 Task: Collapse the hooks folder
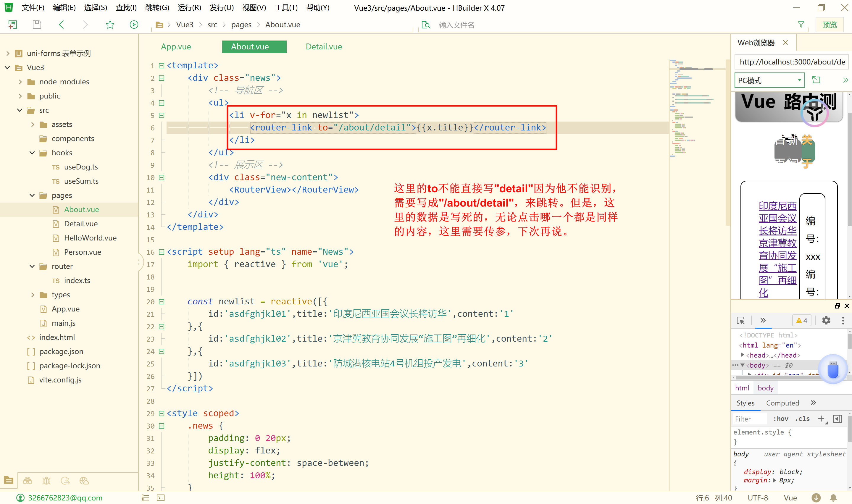[32, 153]
